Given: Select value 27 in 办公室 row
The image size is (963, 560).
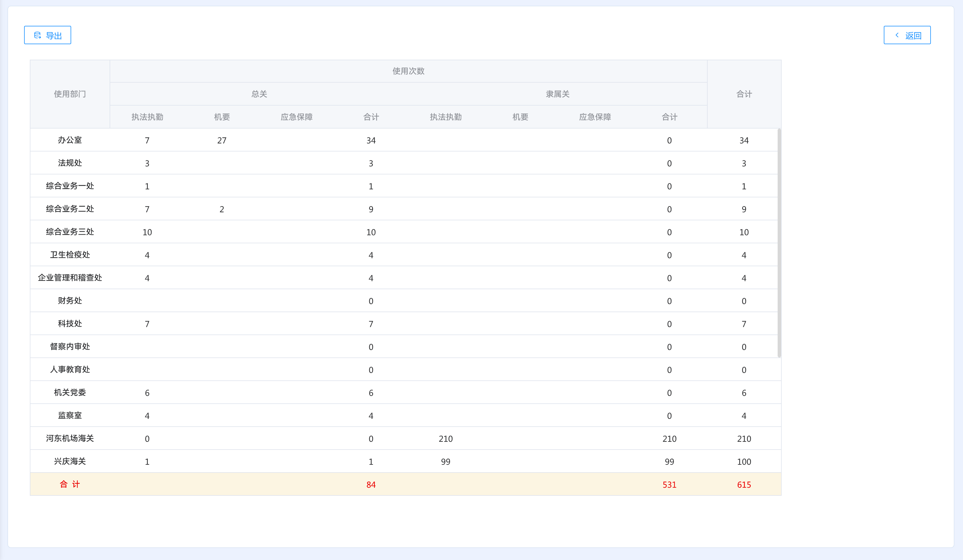Looking at the screenshot, I should tap(222, 141).
